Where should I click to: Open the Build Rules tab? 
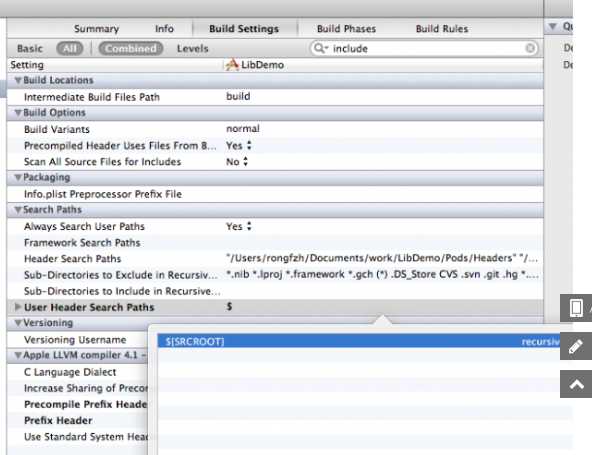pyautogui.click(x=442, y=29)
